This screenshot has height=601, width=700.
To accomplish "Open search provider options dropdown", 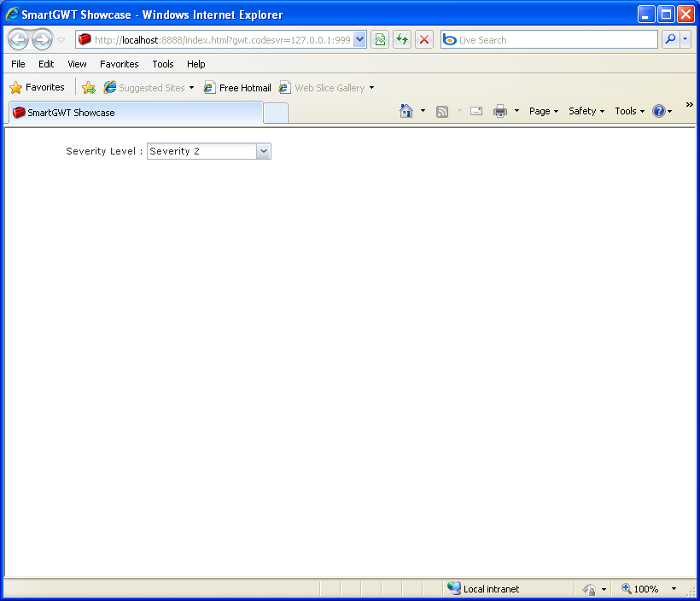I will coord(685,40).
